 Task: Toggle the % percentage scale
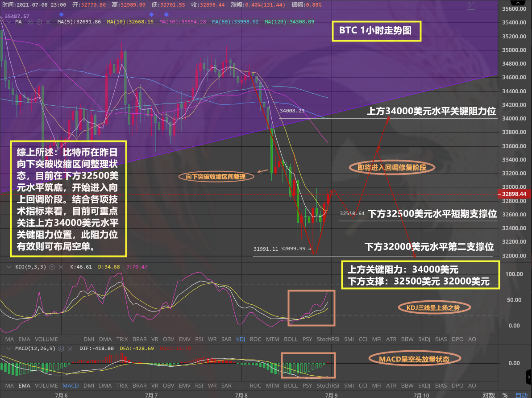(505, 395)
